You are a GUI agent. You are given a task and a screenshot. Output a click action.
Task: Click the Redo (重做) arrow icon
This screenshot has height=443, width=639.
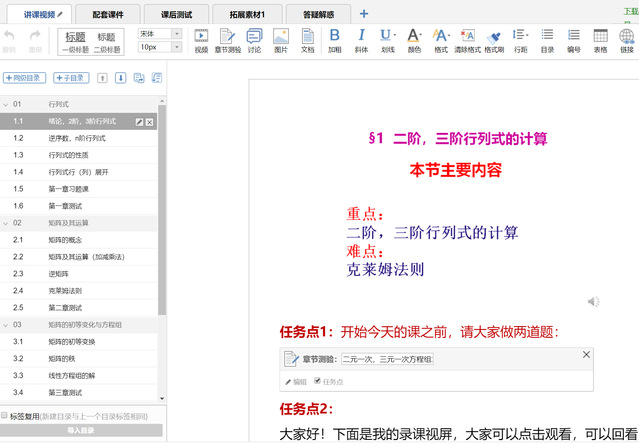pyautogui.click(x=35, y=35)
